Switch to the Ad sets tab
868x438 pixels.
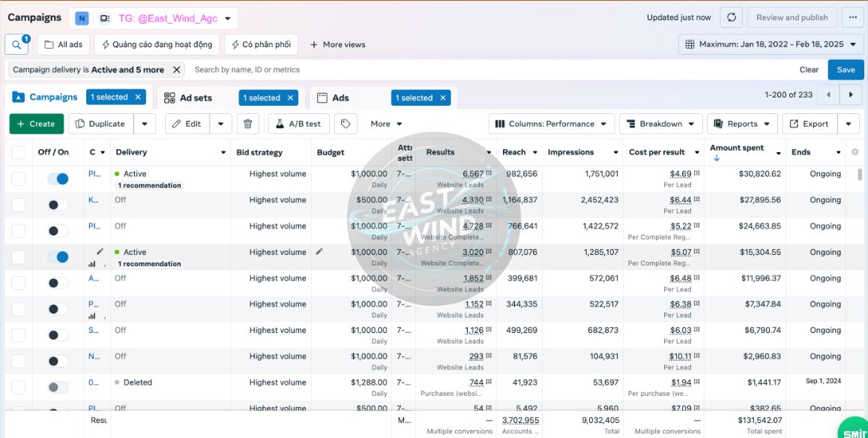(x=188, y=98)
